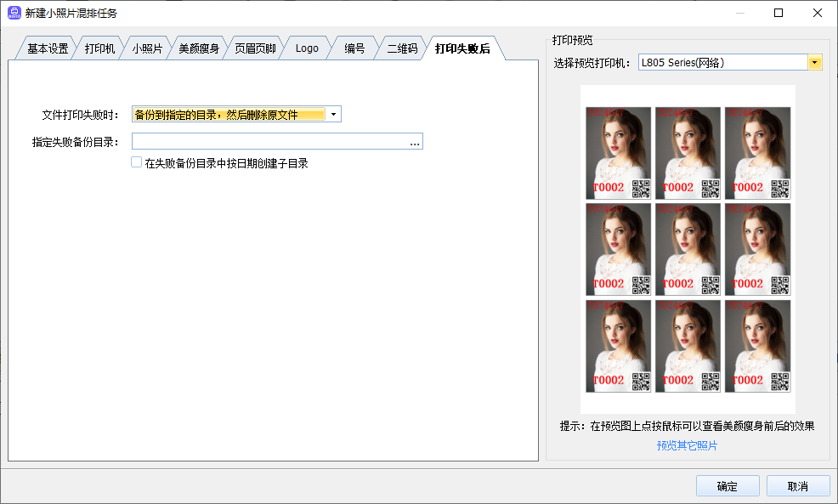
Task: Enable 在失败备份目录中按日期创建子目录 checkbox
Action: pyautogui.click(x=137, y=162)
